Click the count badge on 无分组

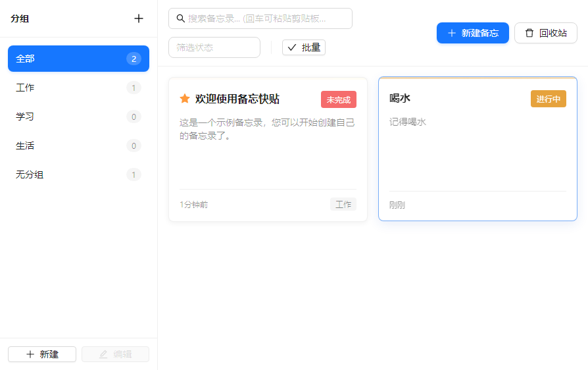[134, 174]
